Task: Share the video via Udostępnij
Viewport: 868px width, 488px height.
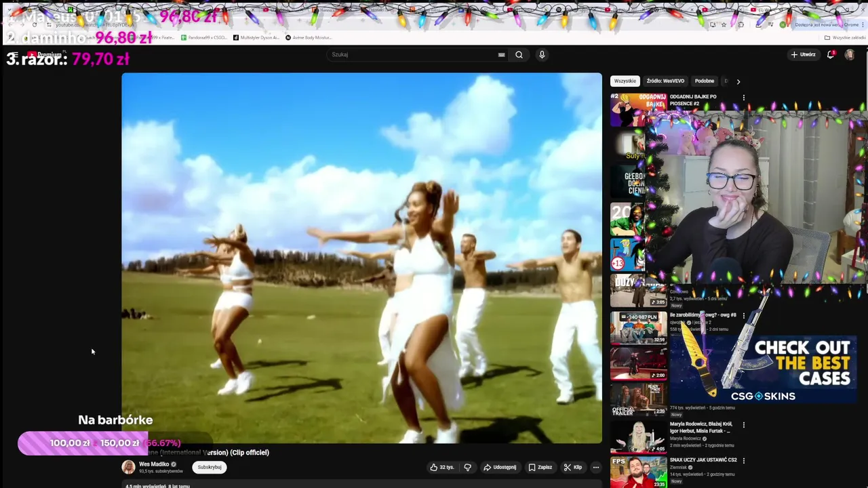Action: [500, 467]
